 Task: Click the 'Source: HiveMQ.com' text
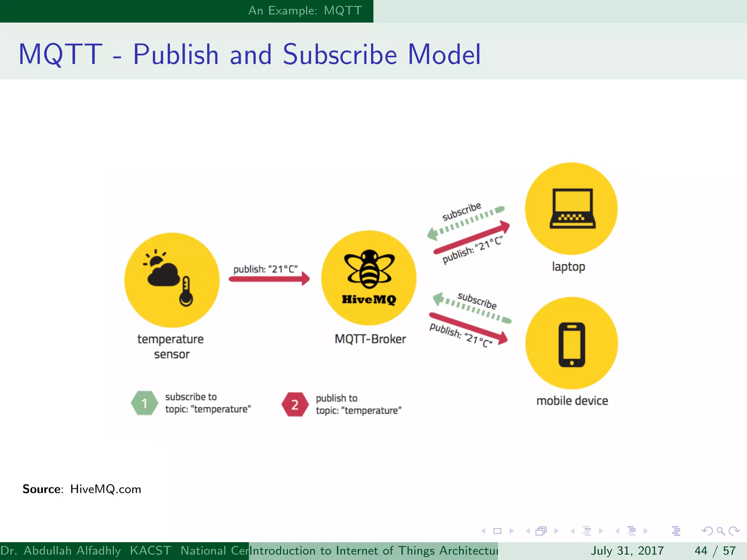[82, 489]
